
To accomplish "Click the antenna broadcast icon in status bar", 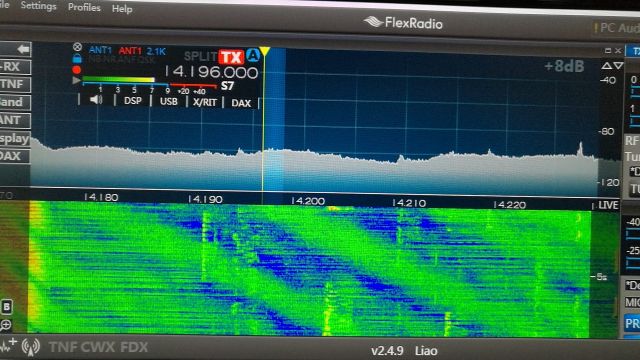I will pyautogui.click(x=31, y=347).
